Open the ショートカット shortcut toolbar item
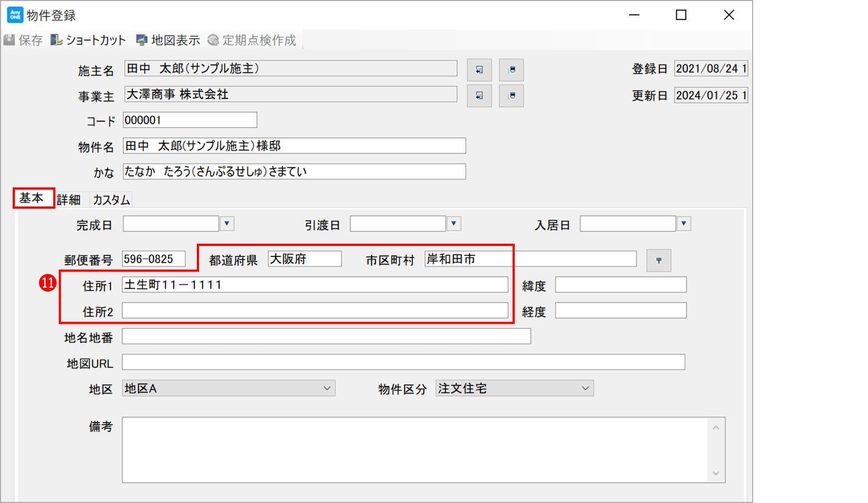 click(x=88, y=40)
